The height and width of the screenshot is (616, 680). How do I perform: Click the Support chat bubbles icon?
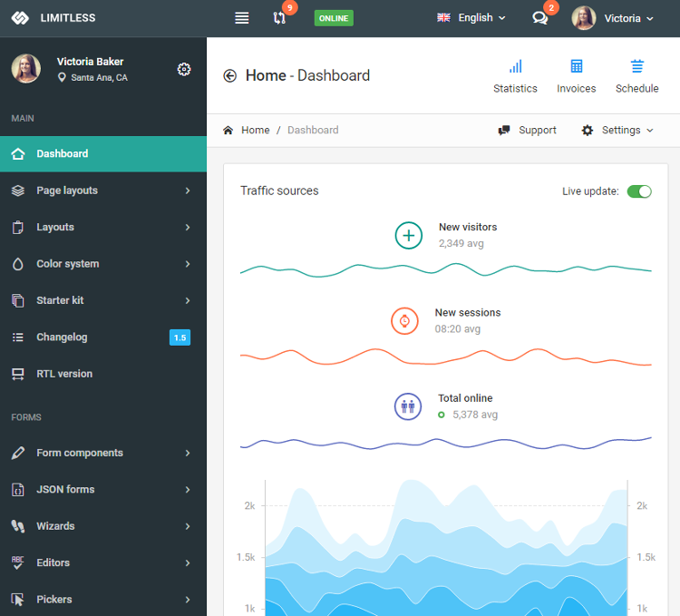[x=504, y=130]
